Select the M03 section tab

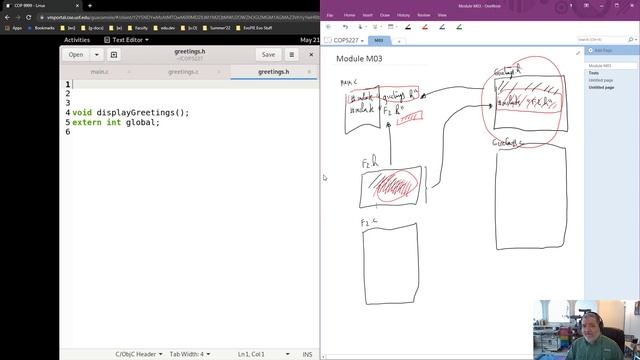click(x=379, y=40)
